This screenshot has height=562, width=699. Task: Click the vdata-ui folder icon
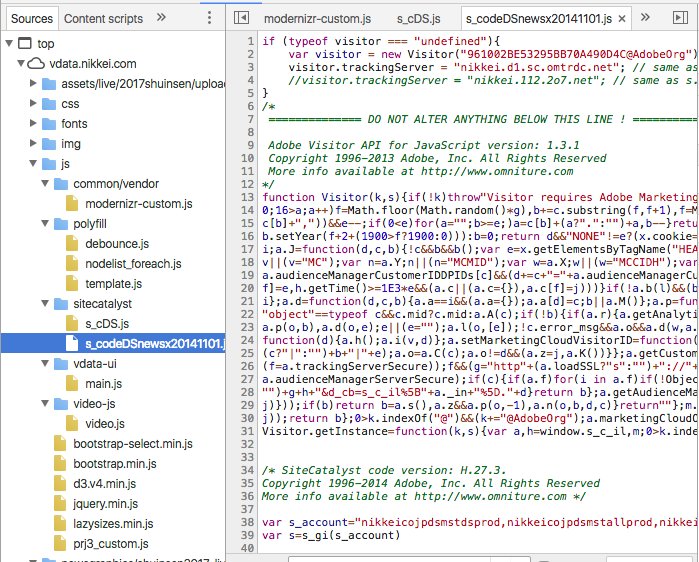(x=61, y=364)
